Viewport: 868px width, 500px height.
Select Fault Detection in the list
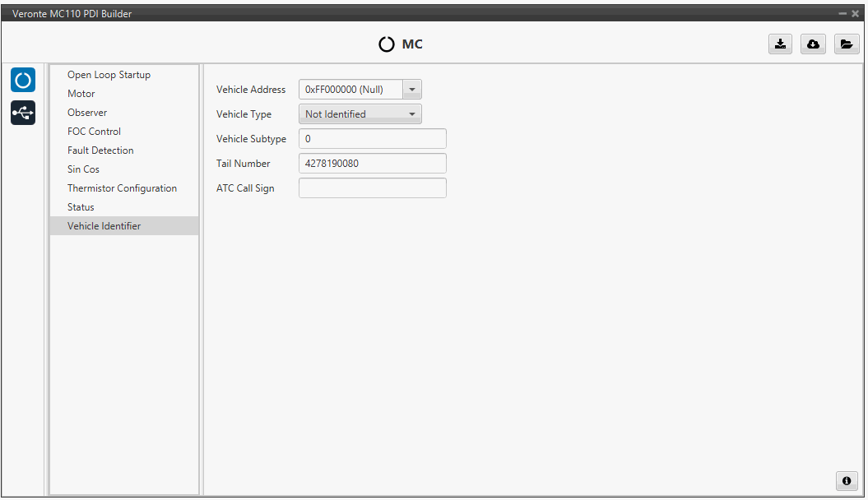(x=100, y=150)
